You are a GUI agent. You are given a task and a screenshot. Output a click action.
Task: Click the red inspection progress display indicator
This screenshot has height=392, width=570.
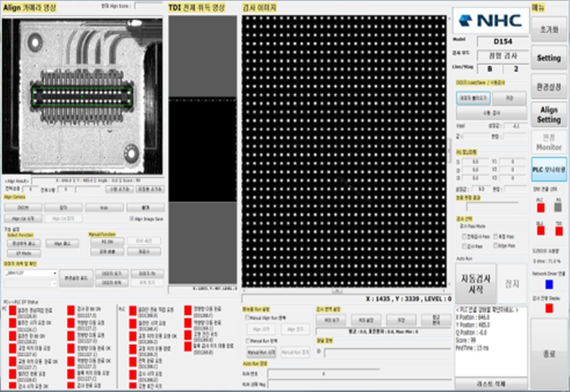coord(549,308)
